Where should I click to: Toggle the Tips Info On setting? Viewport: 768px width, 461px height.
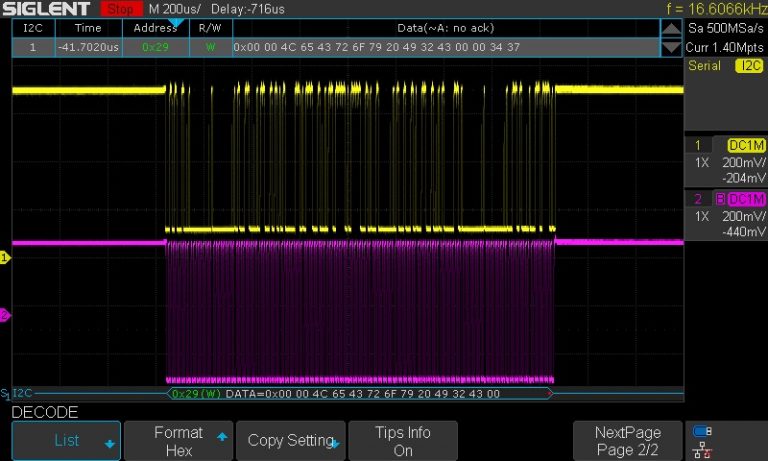point(403,440)
